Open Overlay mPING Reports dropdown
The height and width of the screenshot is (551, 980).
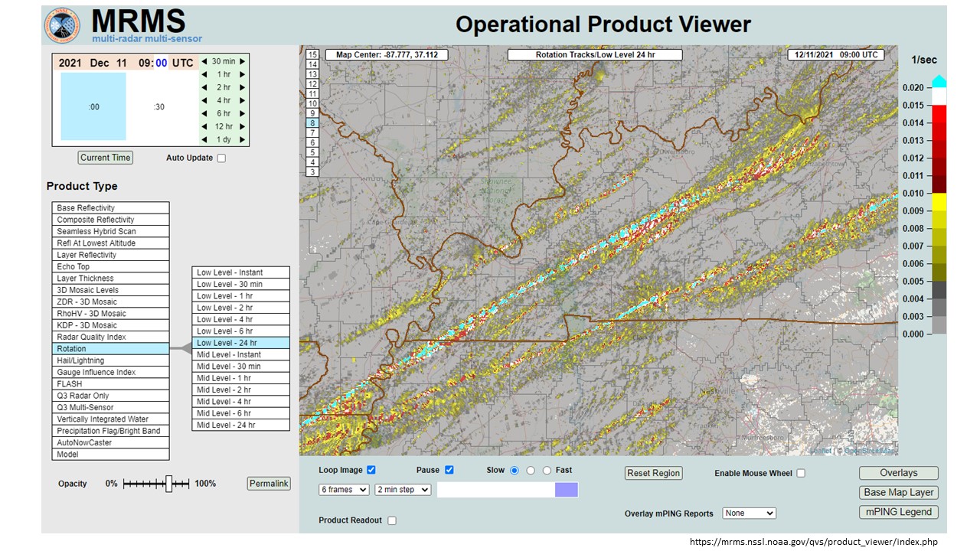750,514
